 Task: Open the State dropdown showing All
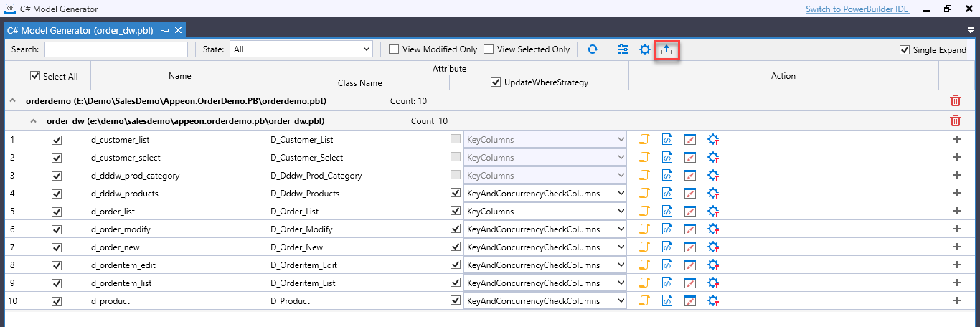click(x=301, y=49)
